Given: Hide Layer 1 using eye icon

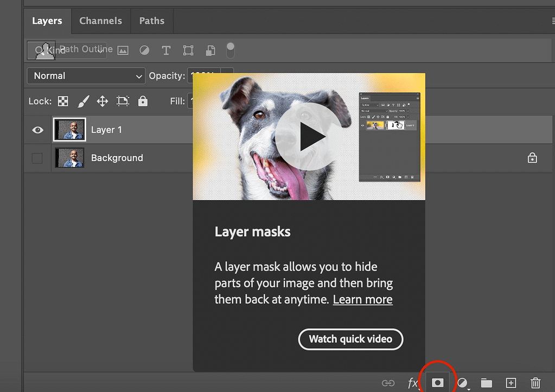Looking at the screenshot, I should point(37,130).
